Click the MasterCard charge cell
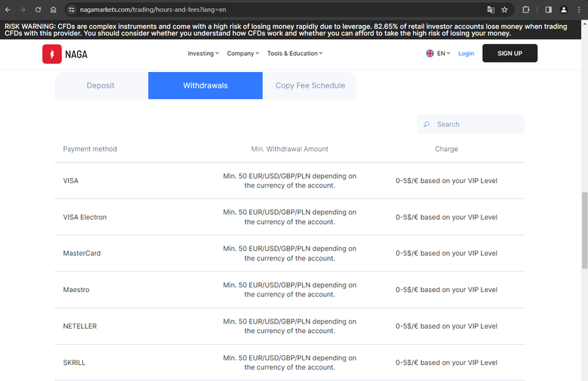Image resolution: width=588 pixels, height=381 pixels. tap(446, 253)
